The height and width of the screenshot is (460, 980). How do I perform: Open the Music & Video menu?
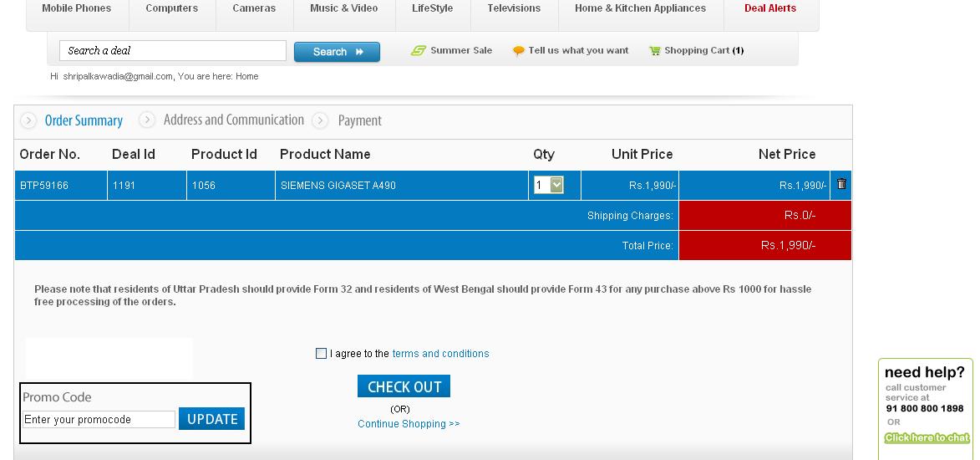343,8
